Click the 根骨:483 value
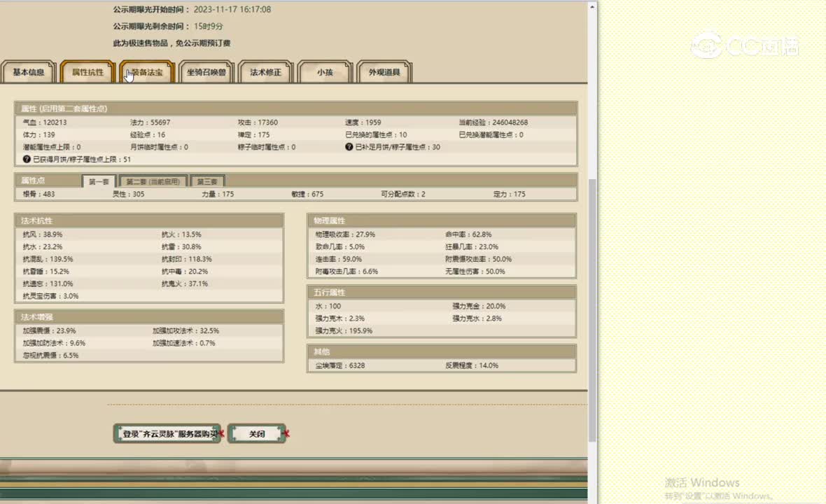826x504 pixels. point(39,195)
